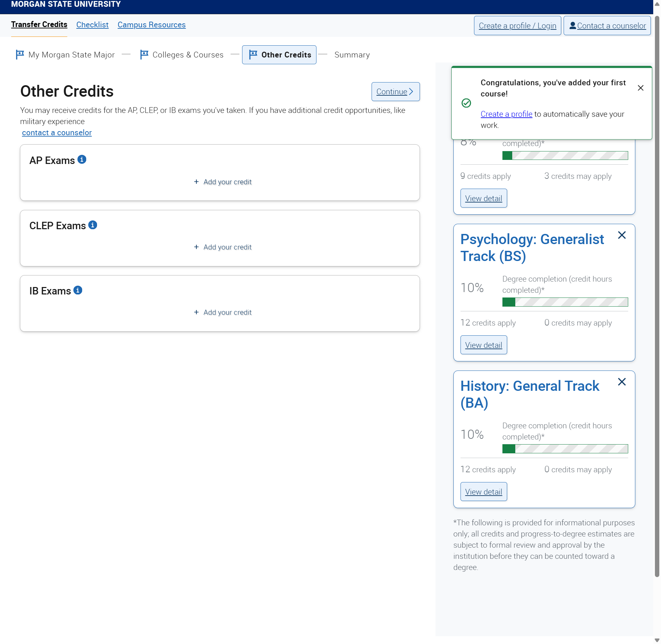Click the Continue button
661x644 pixels.
pyautogui.click(x=396, y=92)
